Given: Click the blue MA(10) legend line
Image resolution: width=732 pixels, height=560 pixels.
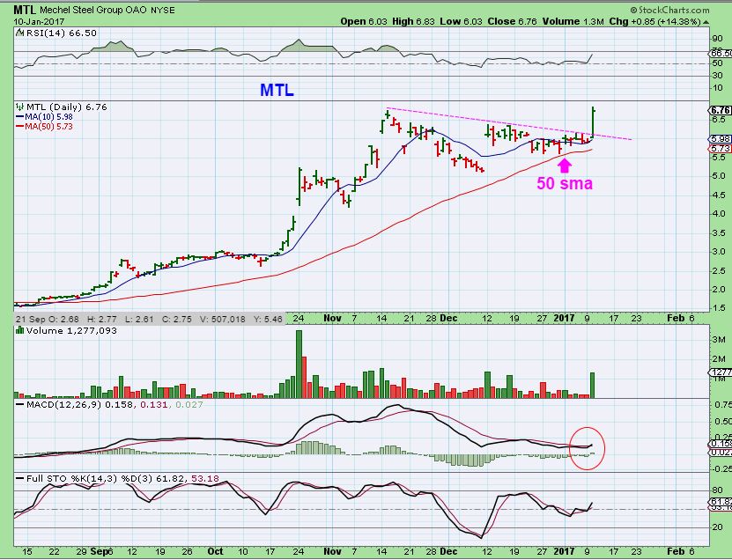Looking at the screenshot, I should tap(20, 116).
